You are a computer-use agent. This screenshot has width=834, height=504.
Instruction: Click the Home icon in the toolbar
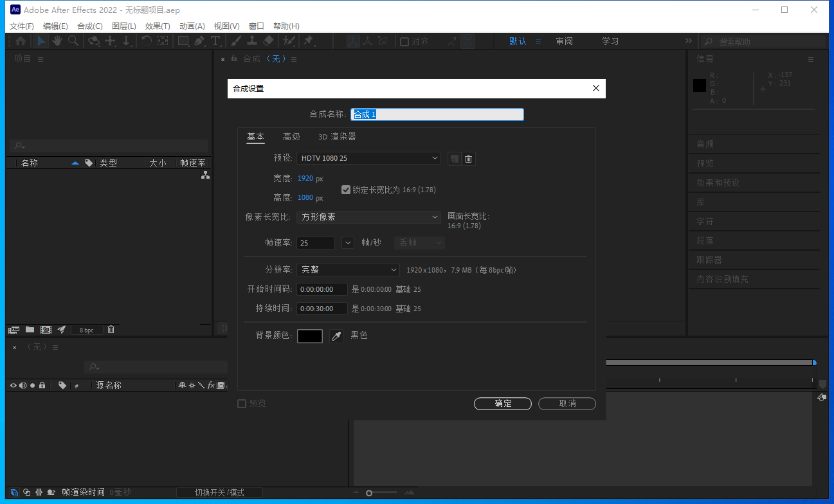[x=20, y=40]
